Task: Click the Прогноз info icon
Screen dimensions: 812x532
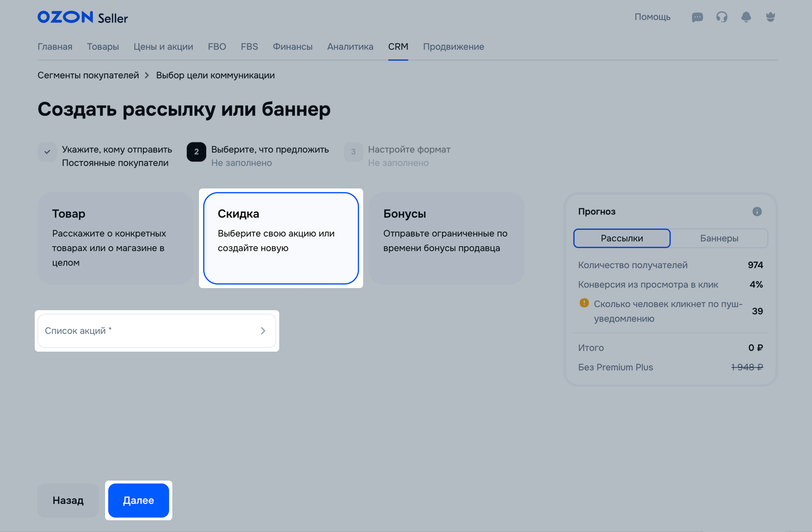Action: (757, 211)
